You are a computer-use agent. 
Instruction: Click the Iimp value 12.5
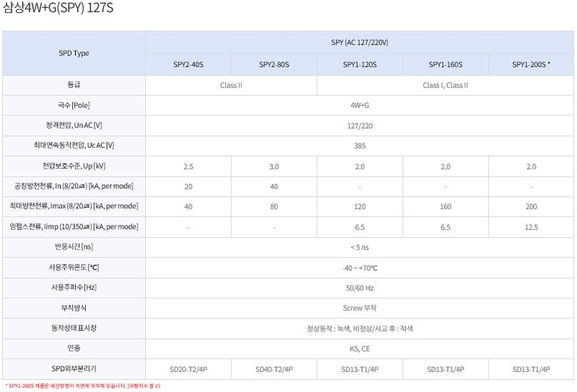tap(532, 227)
